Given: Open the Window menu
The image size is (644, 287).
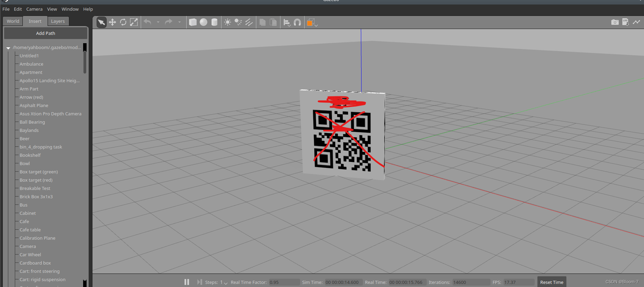Looking at the screenshot, I should [70, 9].
